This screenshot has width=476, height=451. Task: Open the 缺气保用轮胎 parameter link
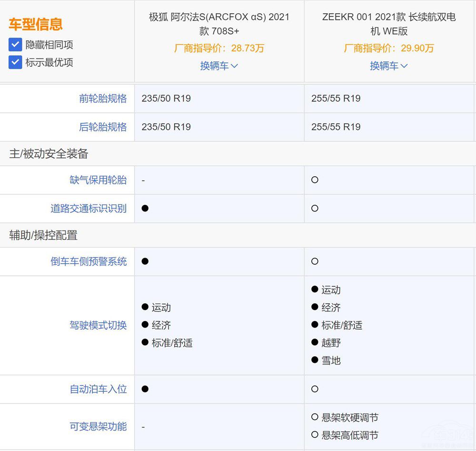tap(98, 180)
